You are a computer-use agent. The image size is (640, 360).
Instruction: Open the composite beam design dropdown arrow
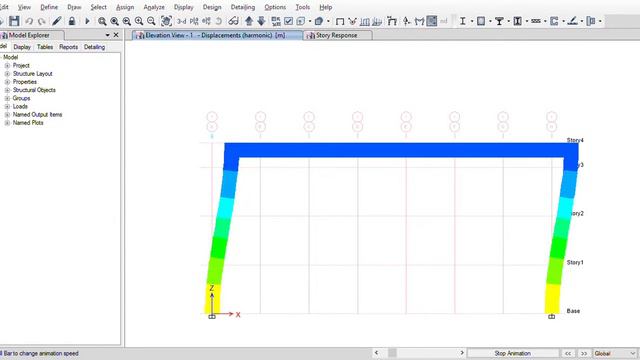(509, 21)
